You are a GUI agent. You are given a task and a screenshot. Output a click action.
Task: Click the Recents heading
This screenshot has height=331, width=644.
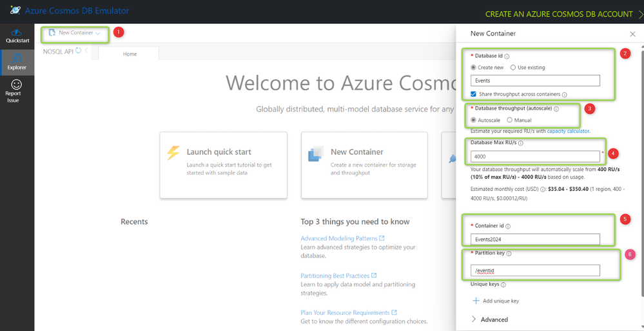tap(134, 221)
